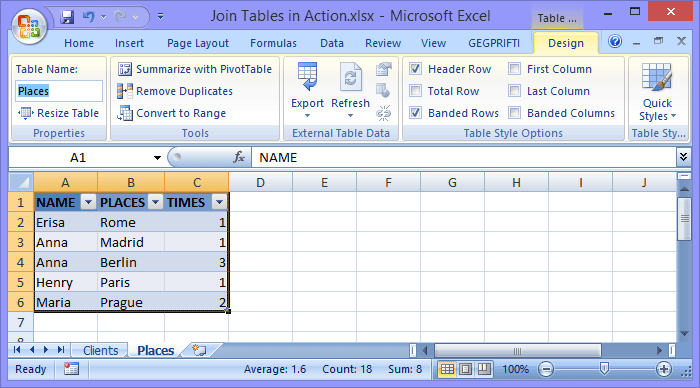Open the Review ribbon tab
Image resolution: width=700 pixels, height=388 pixels.
tap(383, 43)
